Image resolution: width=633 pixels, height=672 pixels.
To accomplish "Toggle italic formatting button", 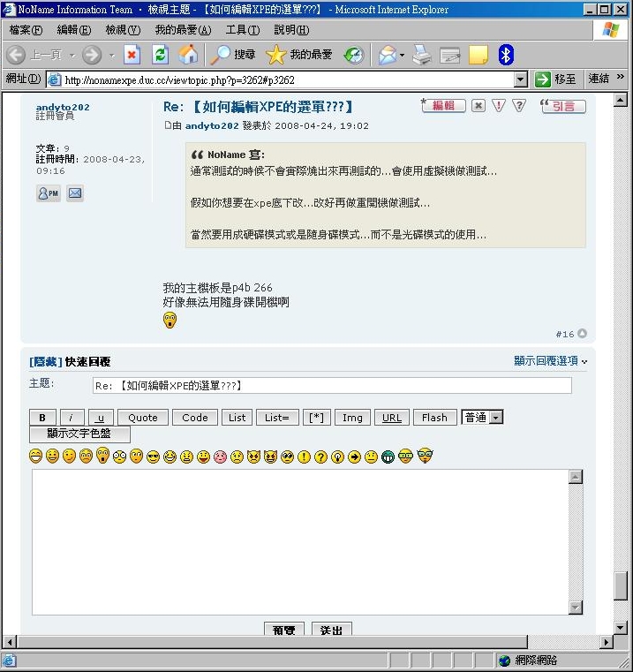I will pyautogui.click(x=72, y=418).
